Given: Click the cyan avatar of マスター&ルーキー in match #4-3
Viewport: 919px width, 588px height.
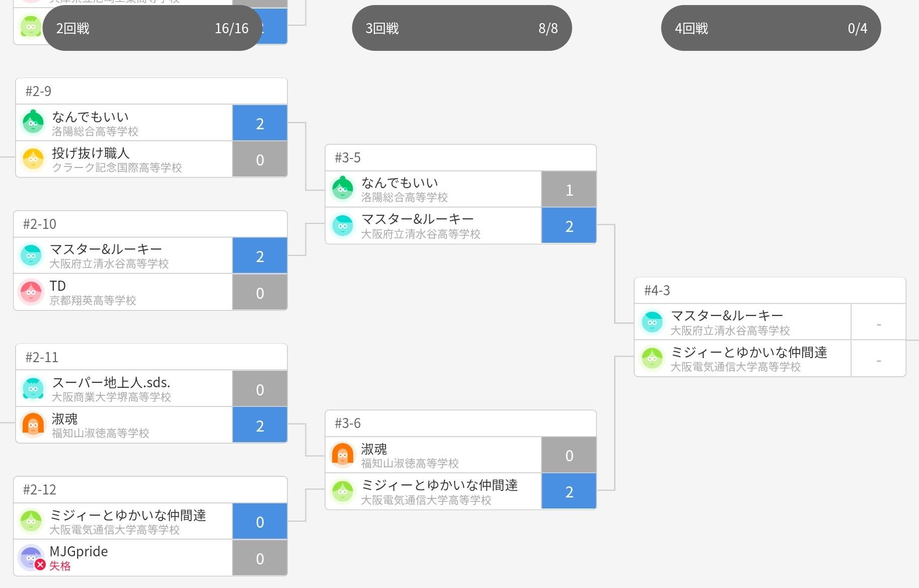Looking at the screenshot, I should click(x=652, y=322).
